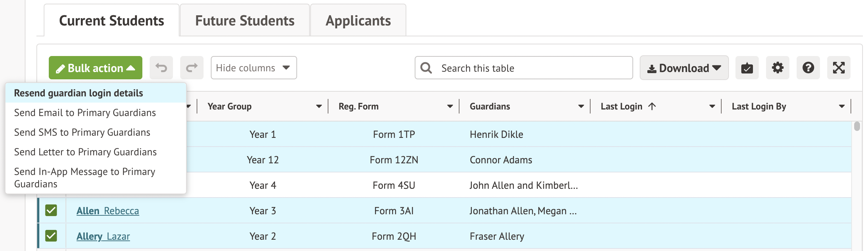The height and width of the screenshot is (251, 868).
Task: Open the help question mark icon
Action: [x=808, y=68]
